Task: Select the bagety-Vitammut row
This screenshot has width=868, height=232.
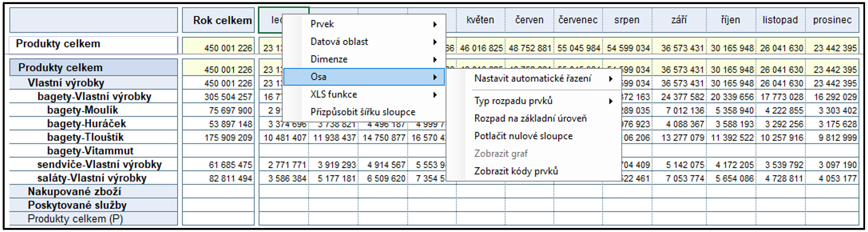Action: click(94, 151)
